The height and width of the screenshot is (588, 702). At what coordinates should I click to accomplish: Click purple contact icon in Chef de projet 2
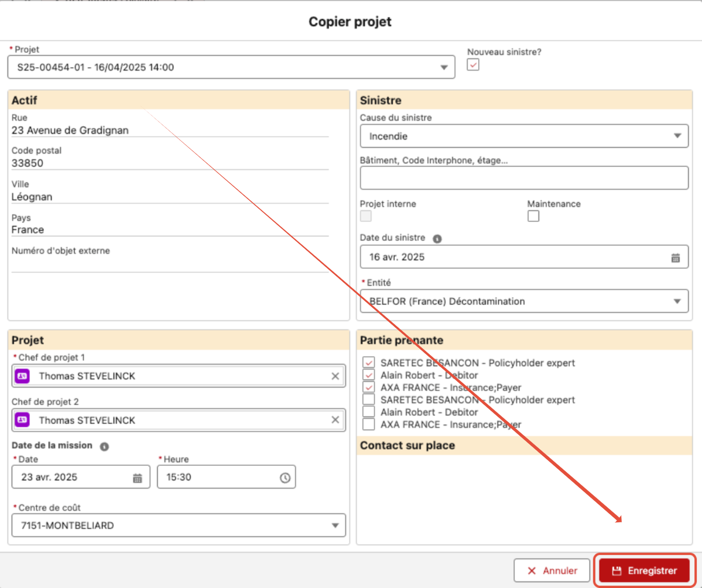click(x=23, y=420)
